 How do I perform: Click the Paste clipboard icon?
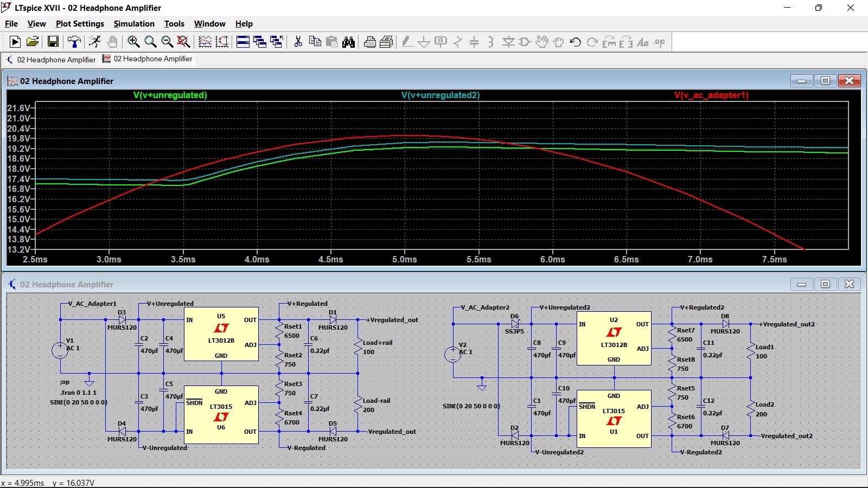(331, 42)
